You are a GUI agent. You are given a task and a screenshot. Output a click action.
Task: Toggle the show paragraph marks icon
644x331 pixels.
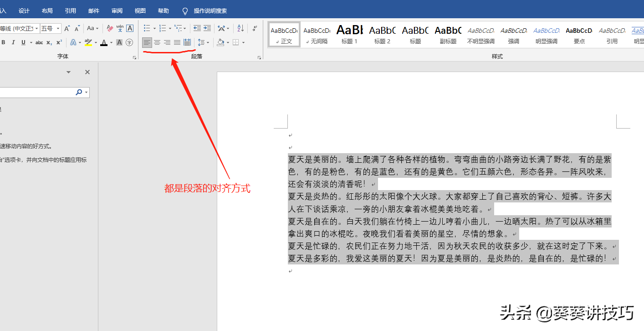coord(254,28)
